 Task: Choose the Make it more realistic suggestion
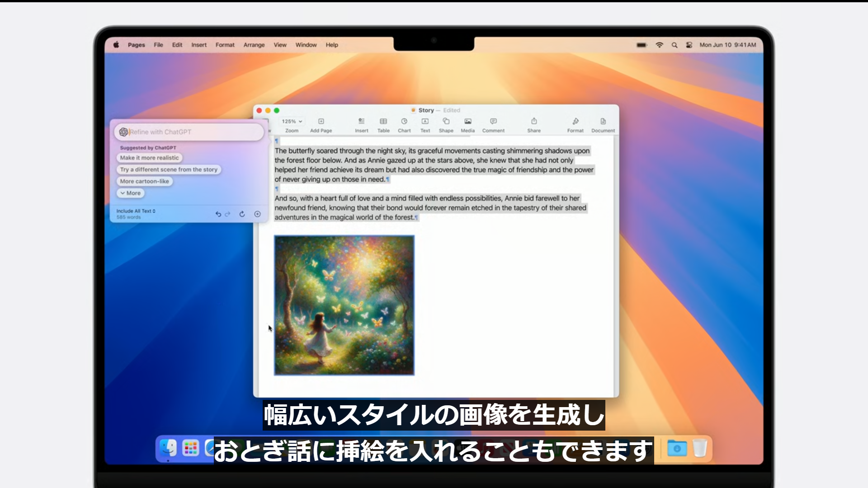tap(149, 158)
